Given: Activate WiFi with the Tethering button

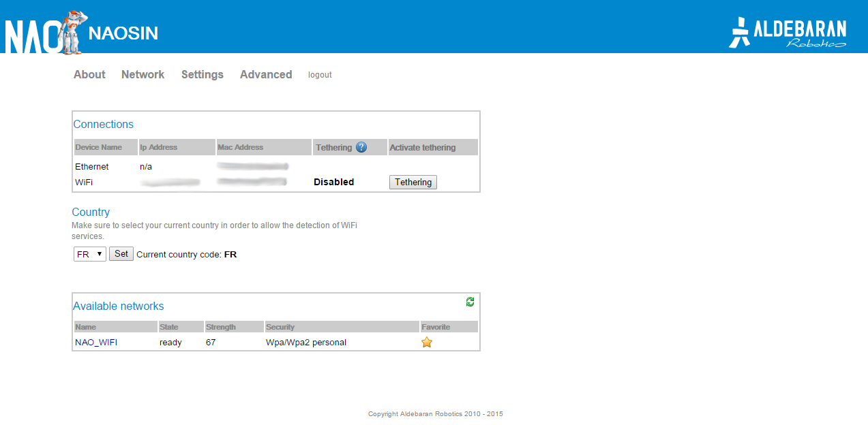Looking at the screenshot, I should click(413, 183).
